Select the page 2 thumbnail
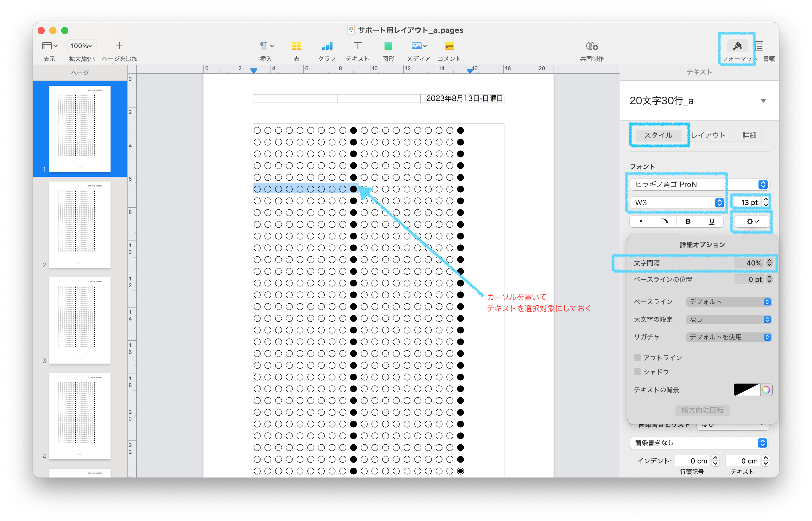 click(80, 225)
